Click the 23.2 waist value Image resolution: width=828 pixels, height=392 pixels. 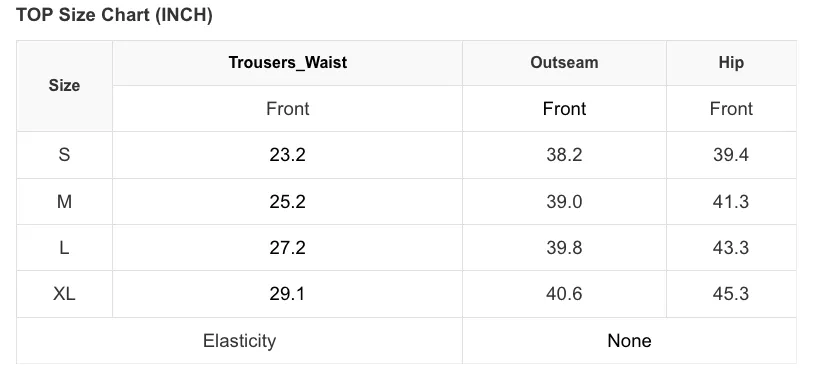[x=287, y=155]
